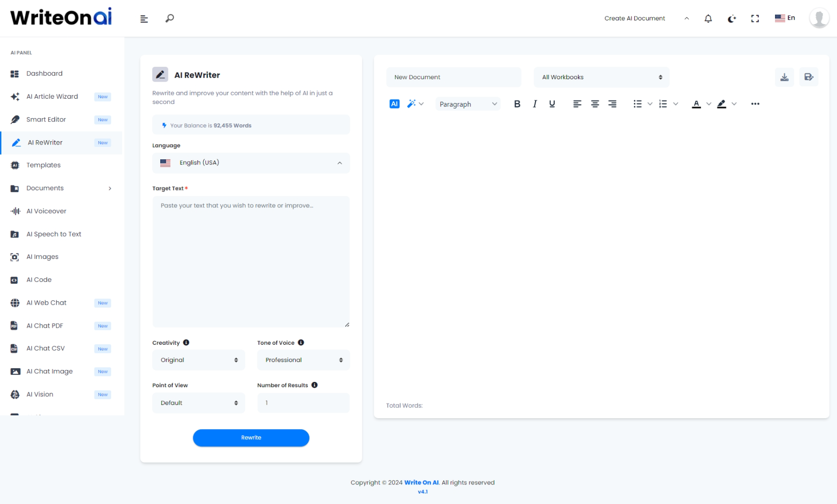
Task: Open the magic wand AI tools dropdown
Action: click(415, 104)
